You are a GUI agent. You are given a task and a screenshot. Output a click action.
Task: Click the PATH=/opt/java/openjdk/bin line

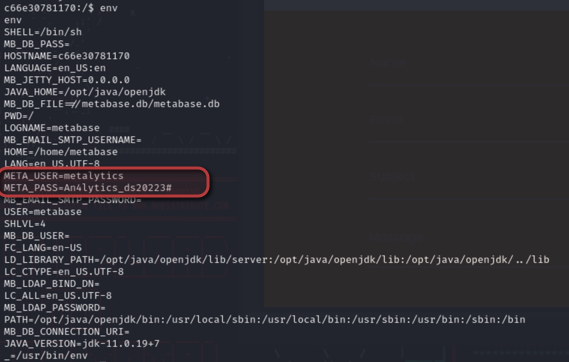(265, 320)
